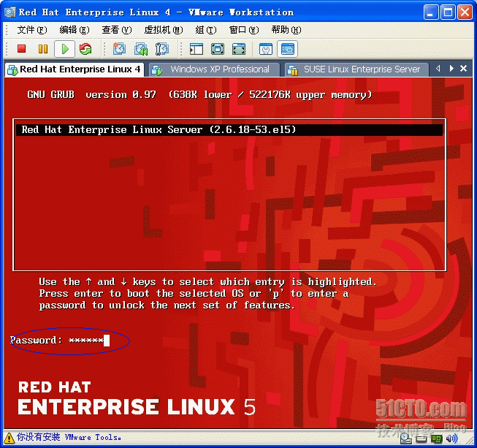477x448 pixels.
Task: Open the 组(T) menu
Action: click(x=206, y=30)
